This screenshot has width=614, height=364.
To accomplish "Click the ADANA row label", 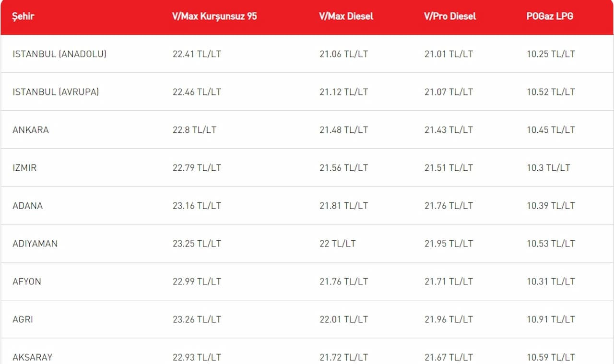I will coord(28,206).
